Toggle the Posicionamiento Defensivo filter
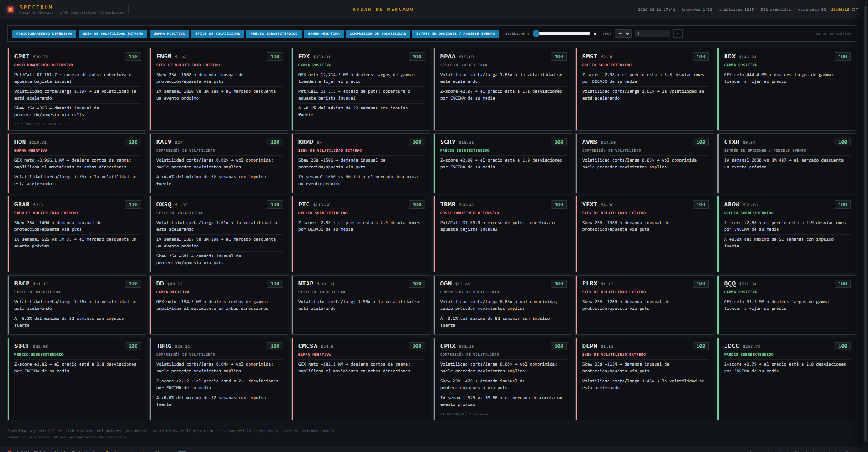868x452 pixels. pos(44,33)
